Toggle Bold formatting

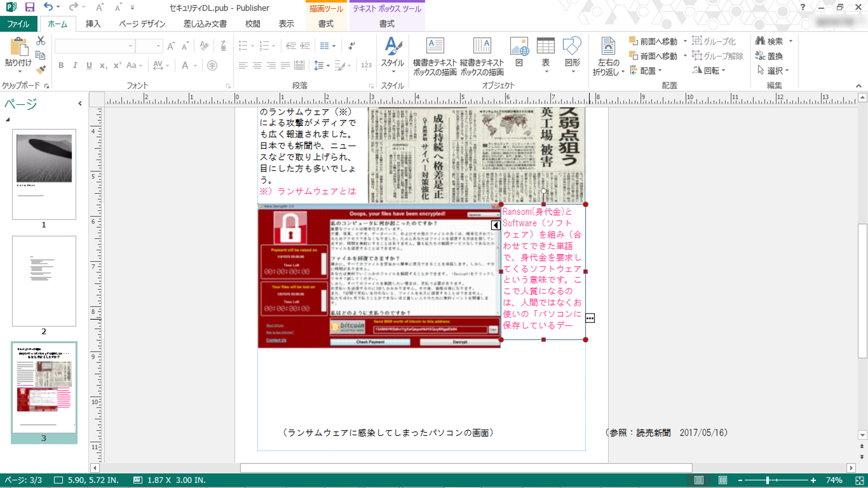point(61,66)
